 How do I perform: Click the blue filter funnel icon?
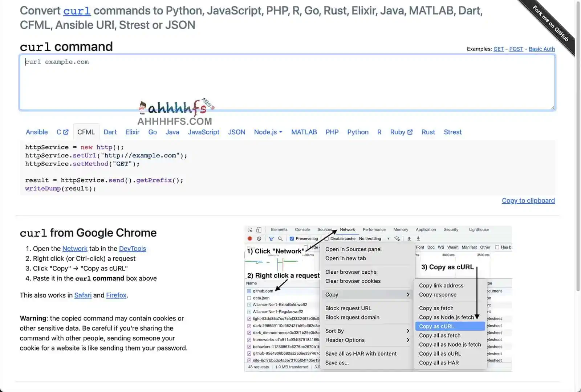(271, 238)
